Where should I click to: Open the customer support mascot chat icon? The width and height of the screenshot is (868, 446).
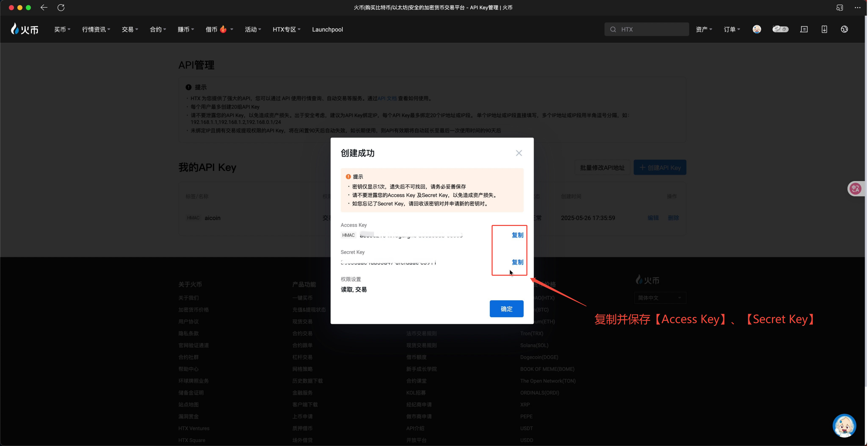coord(844,426)
